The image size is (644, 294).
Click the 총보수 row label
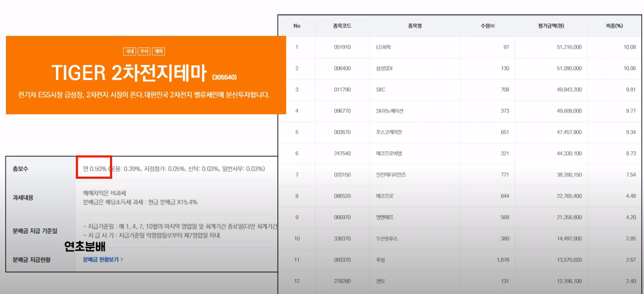[20, 169]
